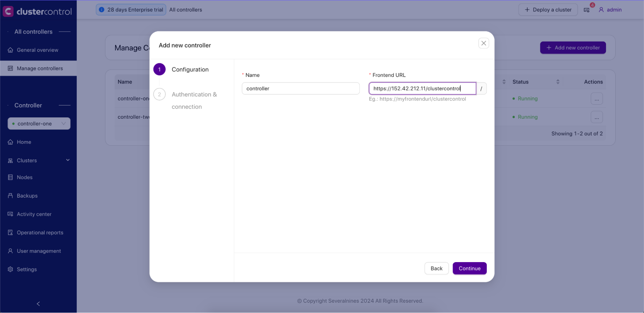The height and width of the screenshot is (313, 644).
Task: Click the Name column header
Action: coord(125,82)
